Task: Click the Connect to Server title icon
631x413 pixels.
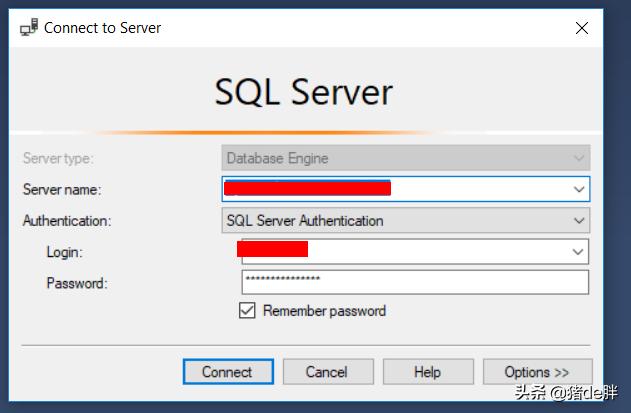Action: click(29, 27)
